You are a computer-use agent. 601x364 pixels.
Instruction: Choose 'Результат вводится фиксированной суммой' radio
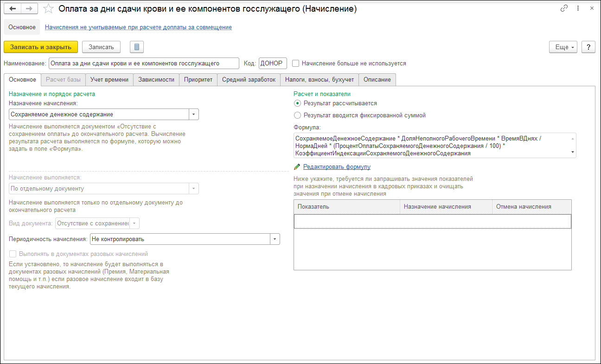[x=297, y=115]
